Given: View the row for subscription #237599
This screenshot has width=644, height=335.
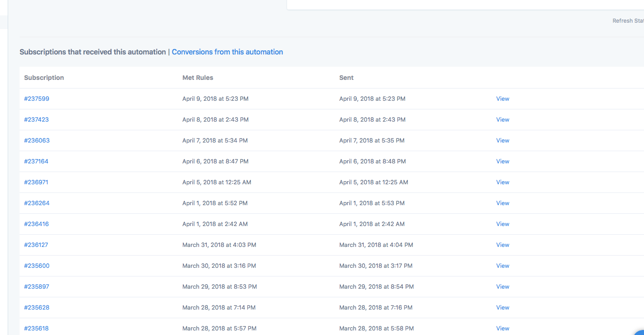Looking at the screenshot, I should (x=503, y=99).
